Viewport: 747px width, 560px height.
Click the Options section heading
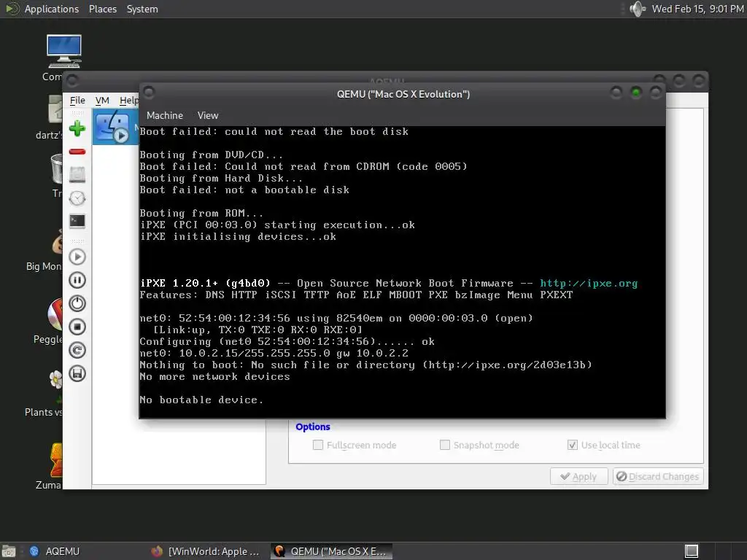[x=312, y=427]
